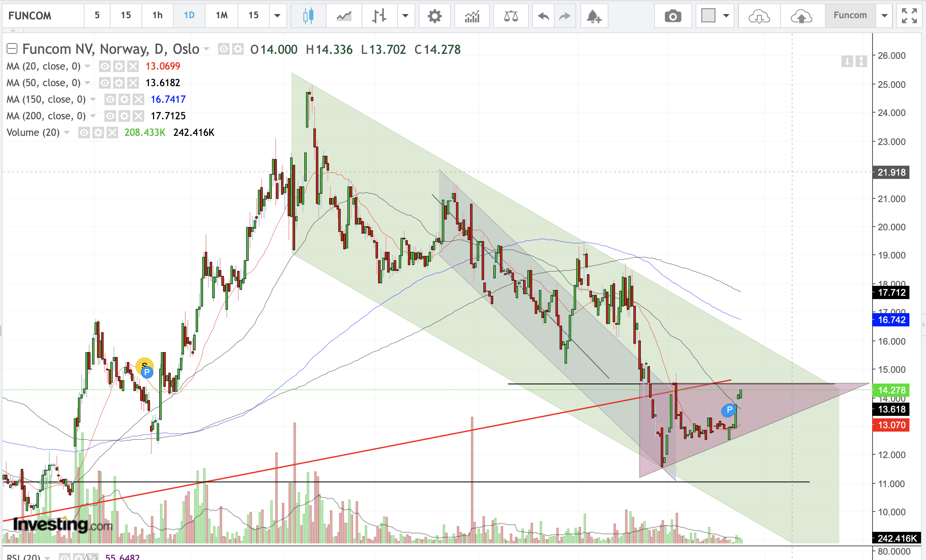Hide the MA (150, close, 0) line
The width and height of the screenshot is (926, 560).
point(110,99)
